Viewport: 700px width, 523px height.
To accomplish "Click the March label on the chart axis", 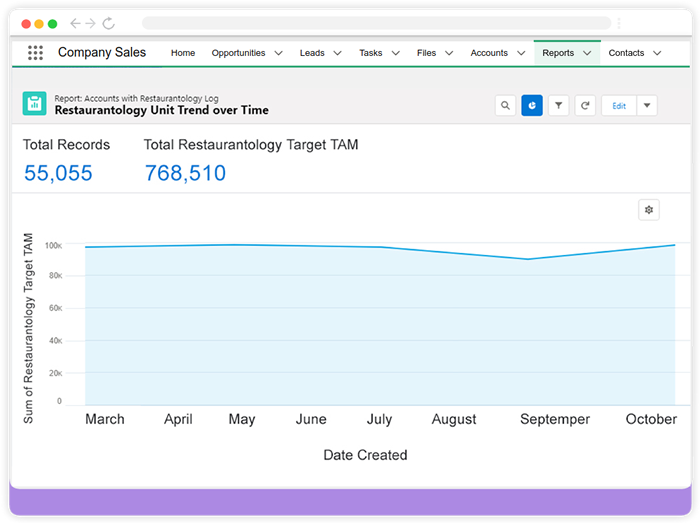I will (x=105, y=419).
